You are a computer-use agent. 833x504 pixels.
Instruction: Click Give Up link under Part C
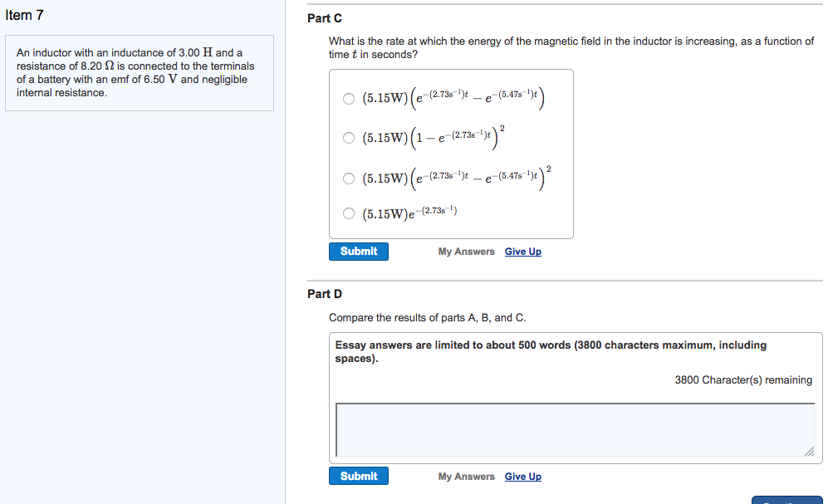pos(522,252)
